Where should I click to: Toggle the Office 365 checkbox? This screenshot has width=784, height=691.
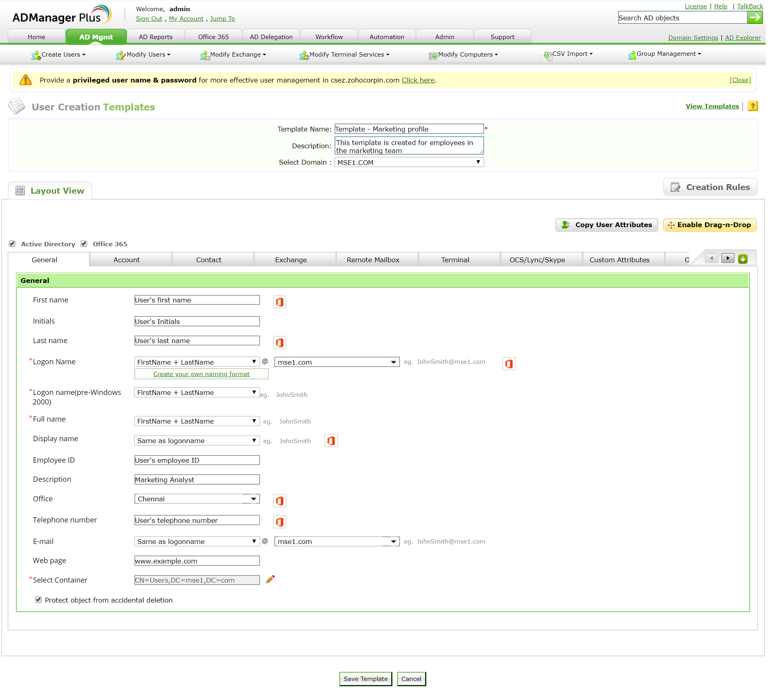click(84, 244)
